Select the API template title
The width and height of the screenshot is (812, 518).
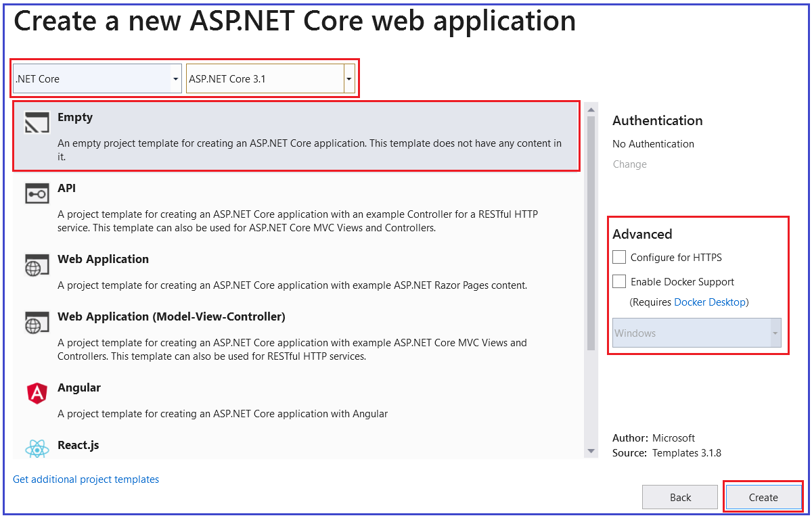click(66, 188)
